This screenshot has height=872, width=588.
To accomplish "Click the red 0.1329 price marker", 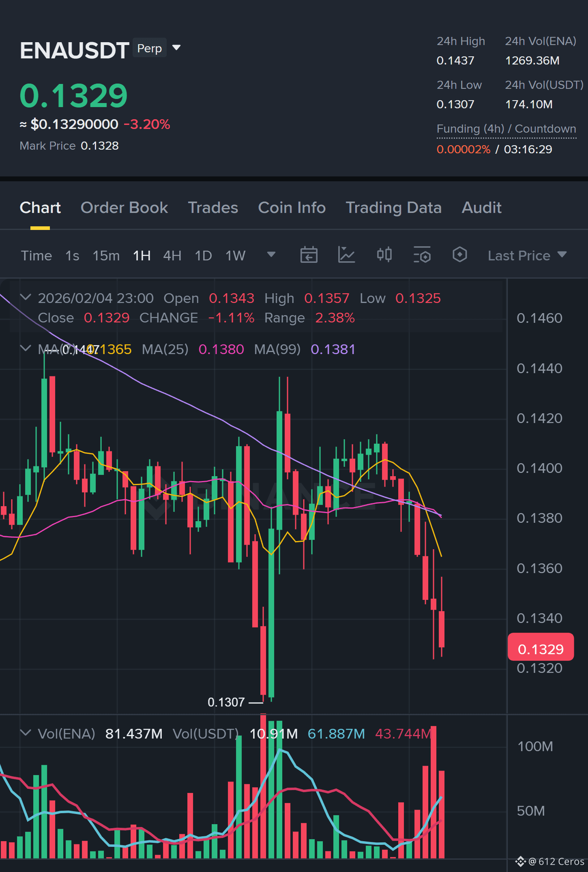I will tap(541, 646).
